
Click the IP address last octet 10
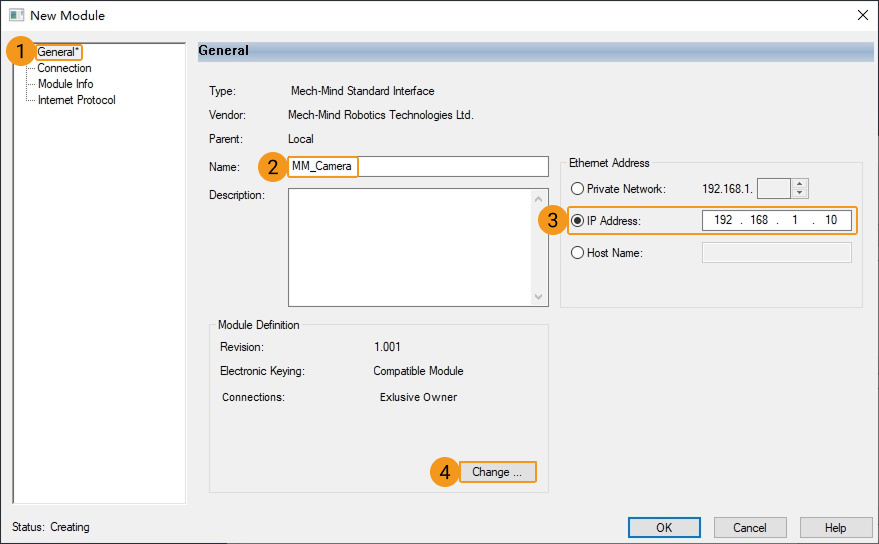point(831,220)
